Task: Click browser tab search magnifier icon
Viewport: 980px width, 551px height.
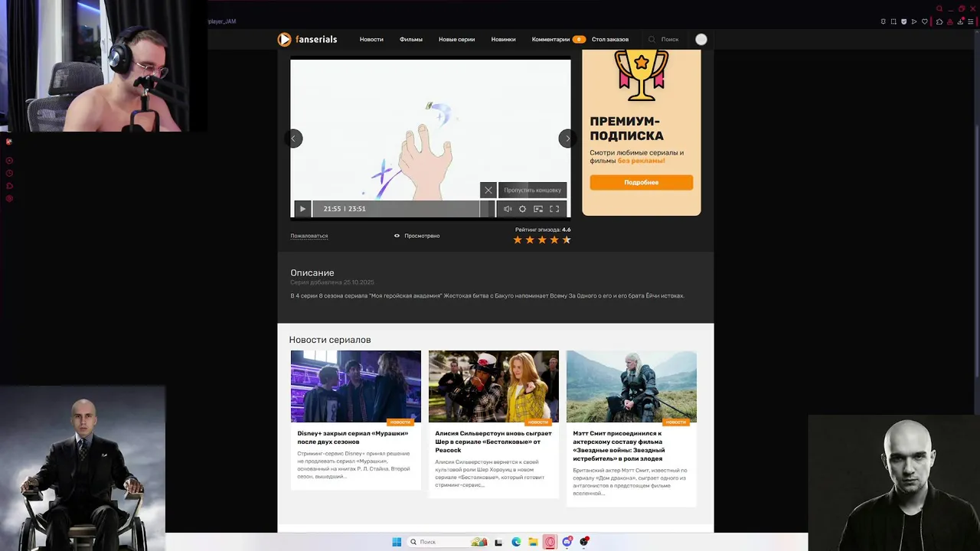Action: [939, 8]
